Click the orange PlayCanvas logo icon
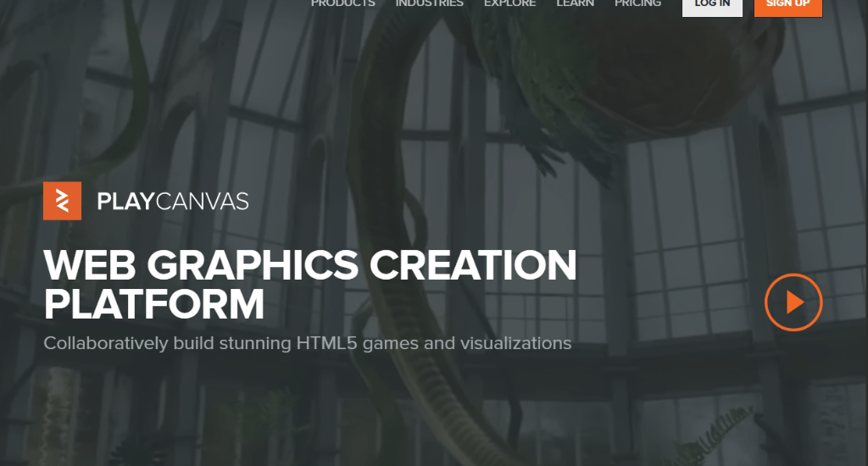 pos(62,201)
